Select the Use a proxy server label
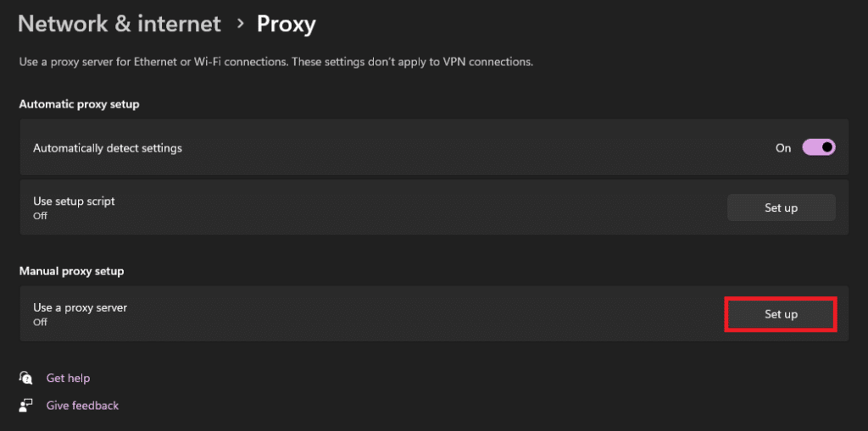 [80, 308]
